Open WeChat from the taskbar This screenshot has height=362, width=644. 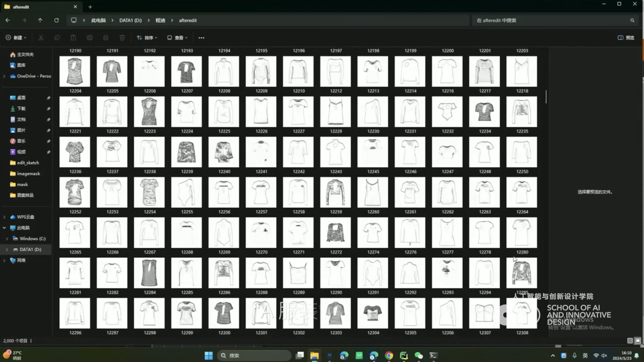pos(418,355)
